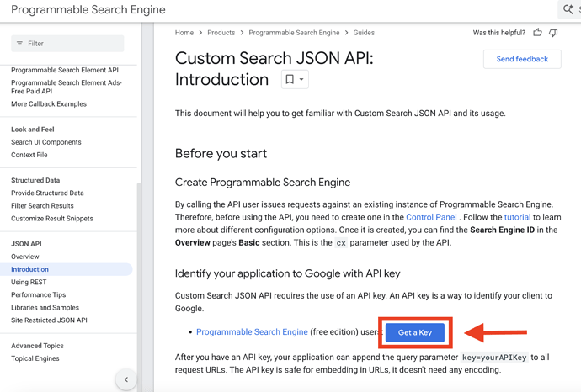This screenshot has height=392, width=581.
Task: Click the Before you start heading
Action: (x=221, y=153)
